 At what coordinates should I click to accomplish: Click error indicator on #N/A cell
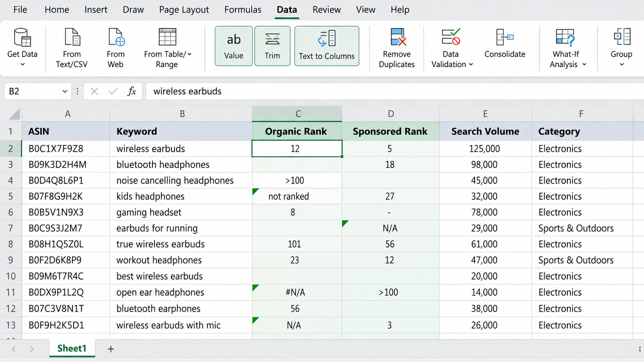255,287
